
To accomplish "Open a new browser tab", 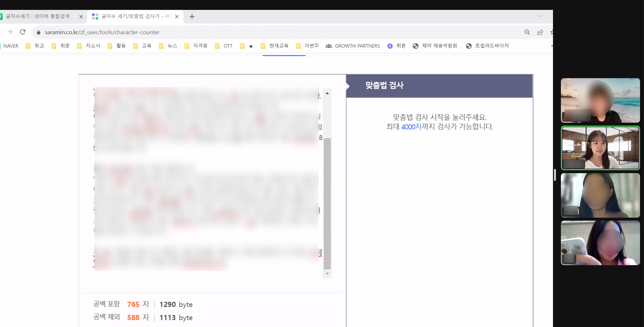I will coord(192,17).
